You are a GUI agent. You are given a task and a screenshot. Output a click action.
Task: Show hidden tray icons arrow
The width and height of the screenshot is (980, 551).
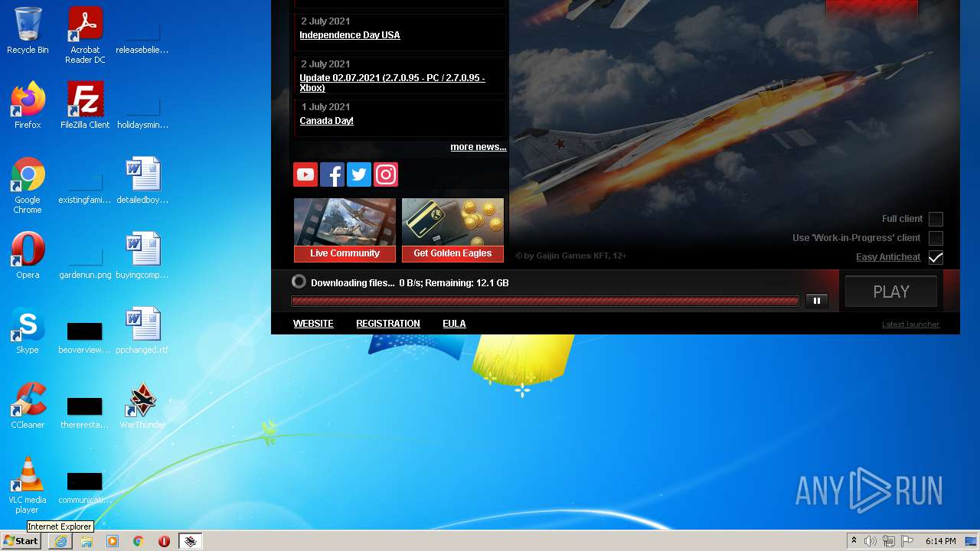click(854, 541)
